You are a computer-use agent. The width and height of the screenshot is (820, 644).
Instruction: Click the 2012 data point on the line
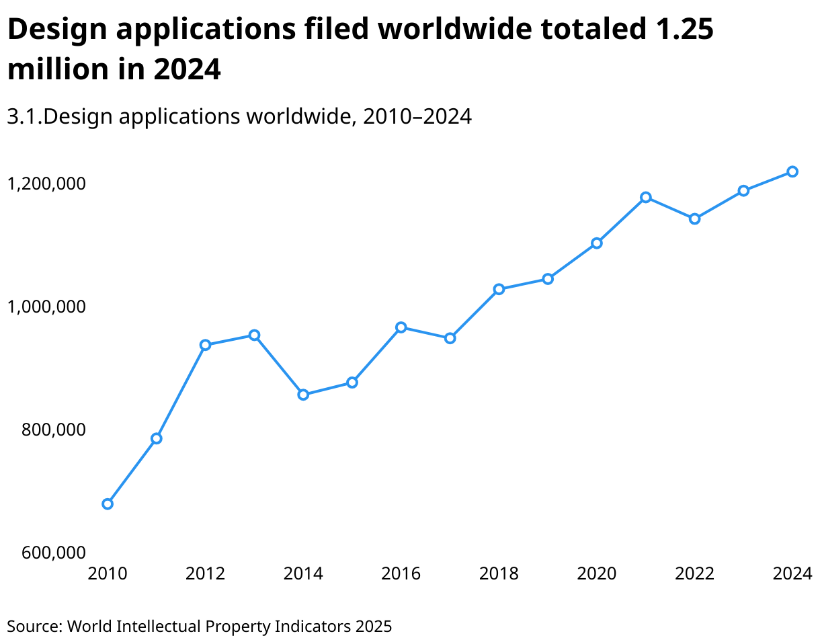click(206, 345)
